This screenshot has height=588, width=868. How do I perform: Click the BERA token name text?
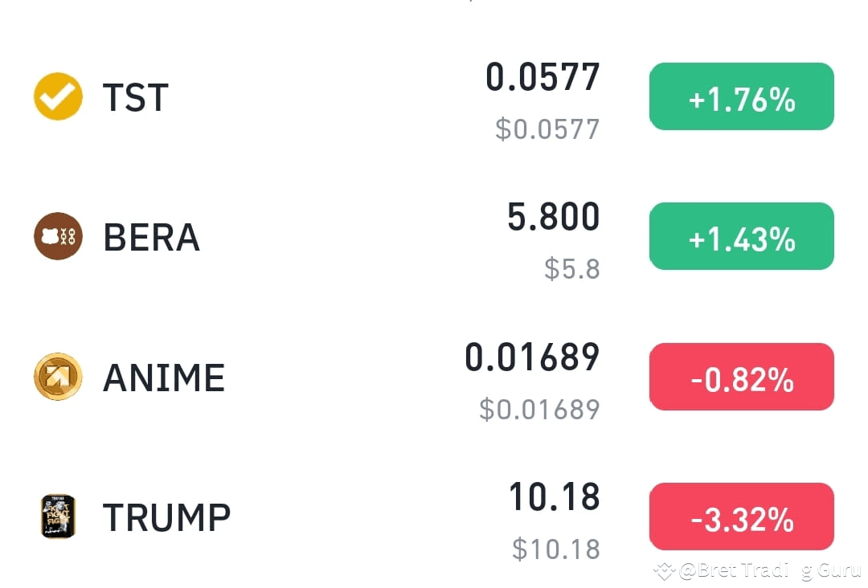pos(151,235)
